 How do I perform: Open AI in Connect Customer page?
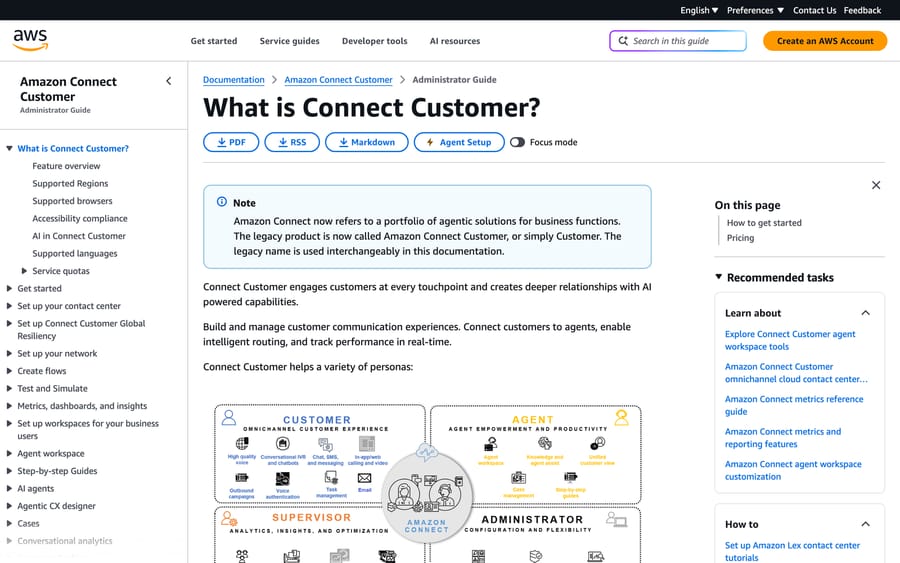(79, 236)
